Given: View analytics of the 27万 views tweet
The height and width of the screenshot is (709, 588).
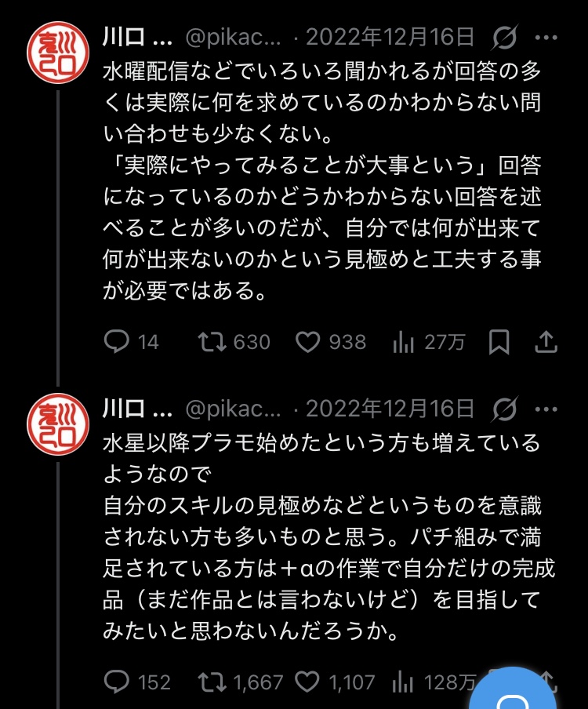Looking at the screenshot, I should coord(403,342).
